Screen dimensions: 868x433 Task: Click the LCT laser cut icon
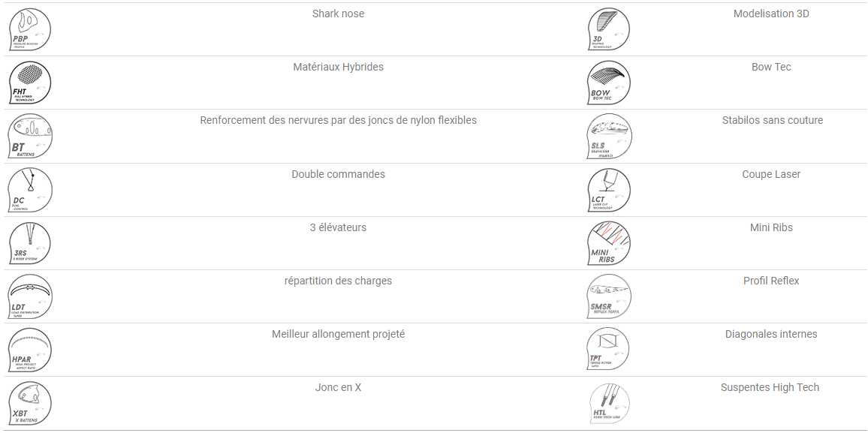pyautogui.click(x=609, y=190)
